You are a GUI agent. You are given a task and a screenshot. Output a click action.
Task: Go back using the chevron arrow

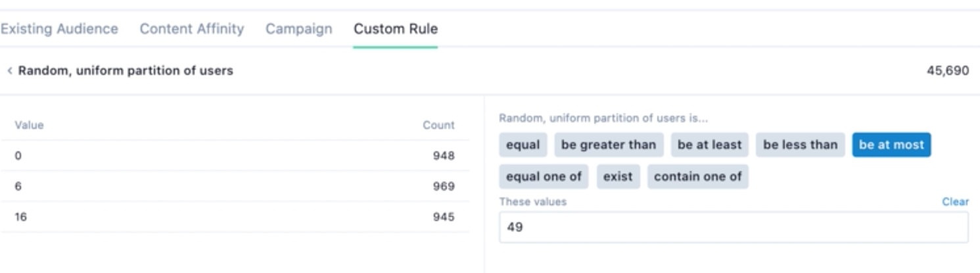point(9,71)
